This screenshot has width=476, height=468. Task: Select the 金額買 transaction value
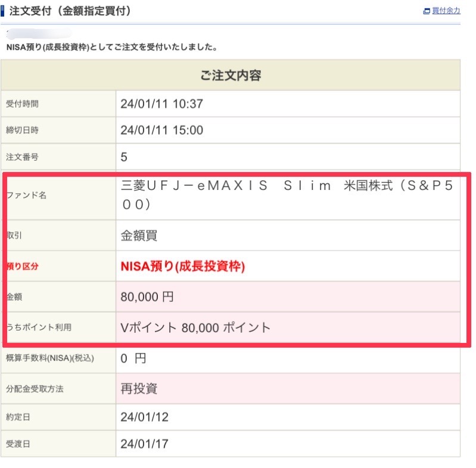coord(139,236)
